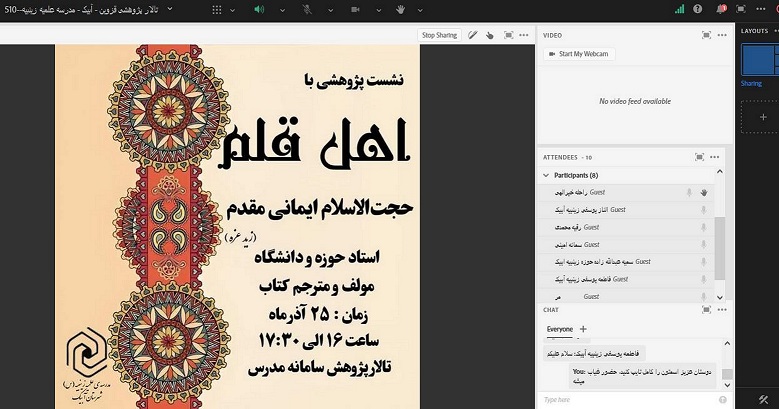Collapse the Participants (8) group
This screenshot has width=779, height=409.
click(547, 175)
